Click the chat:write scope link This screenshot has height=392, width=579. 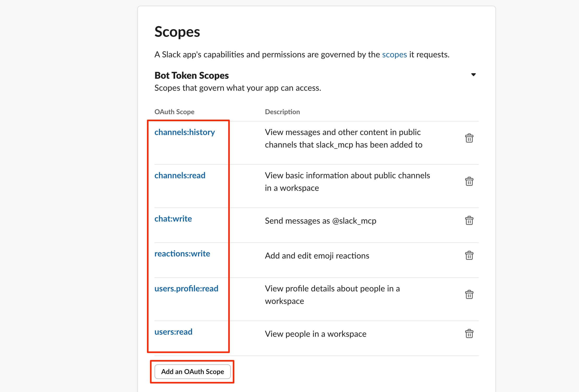click(173, 219)
